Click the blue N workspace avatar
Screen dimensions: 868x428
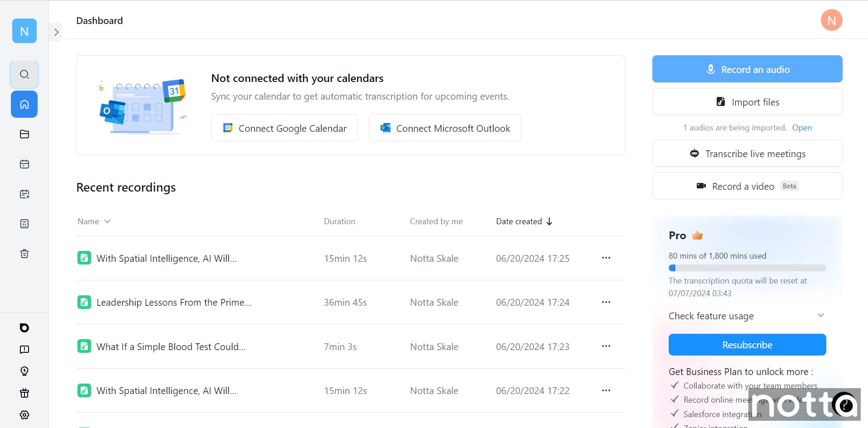pyautogui.click(x=24, y=31)
